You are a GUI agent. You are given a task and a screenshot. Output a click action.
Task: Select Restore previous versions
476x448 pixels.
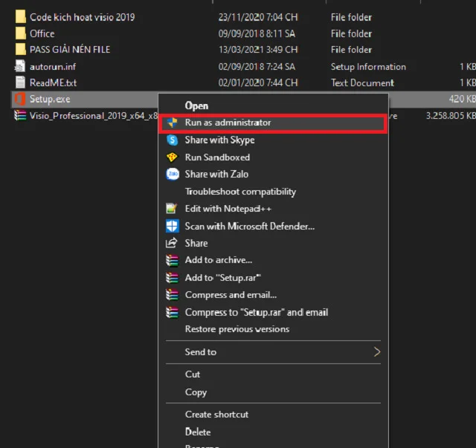(x=273, y=329)
